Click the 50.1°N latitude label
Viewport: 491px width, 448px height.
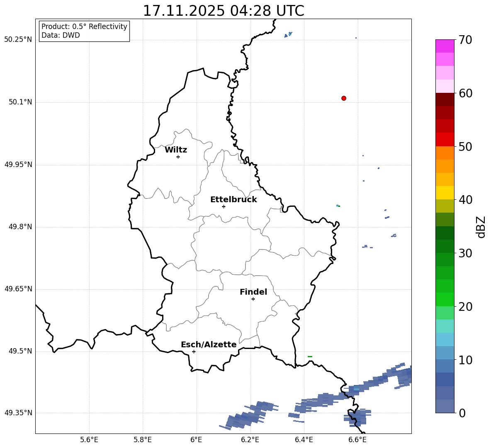[20, 102]
